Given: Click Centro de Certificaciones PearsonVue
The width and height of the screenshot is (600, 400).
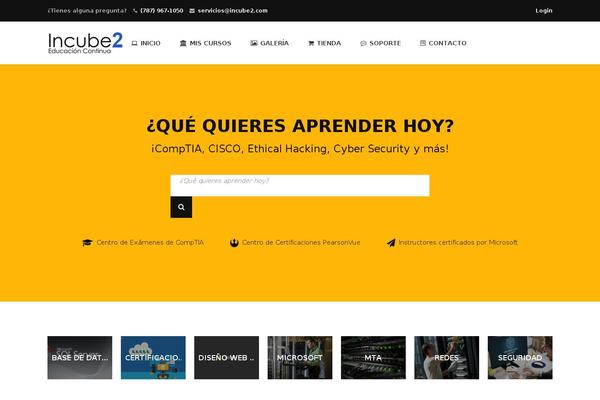Looking at the screenshot, I should (301, 243).
